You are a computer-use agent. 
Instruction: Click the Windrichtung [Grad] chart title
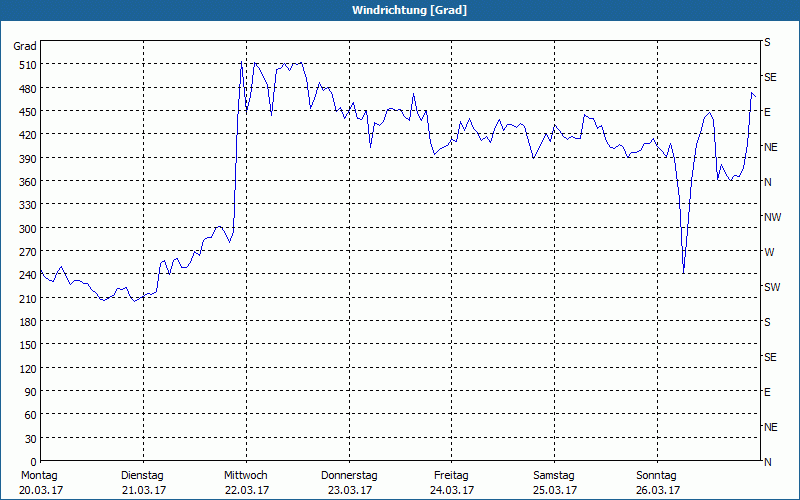409,10
